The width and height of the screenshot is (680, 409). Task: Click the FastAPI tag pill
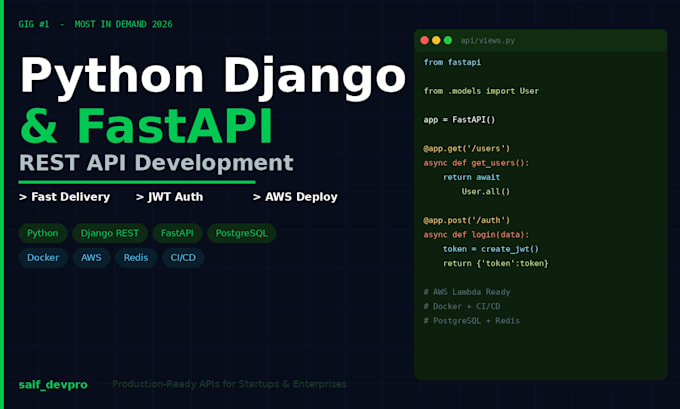177,233
